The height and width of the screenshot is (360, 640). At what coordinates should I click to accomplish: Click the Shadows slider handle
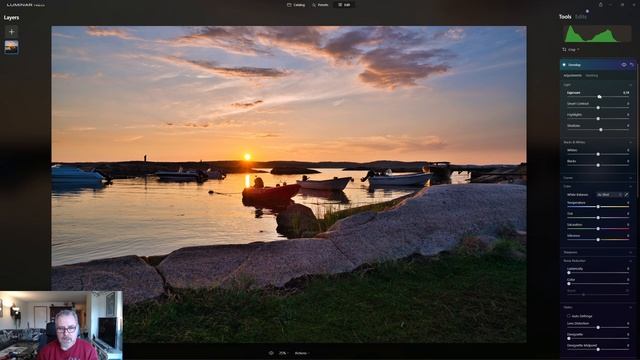(x=601, y=130)
